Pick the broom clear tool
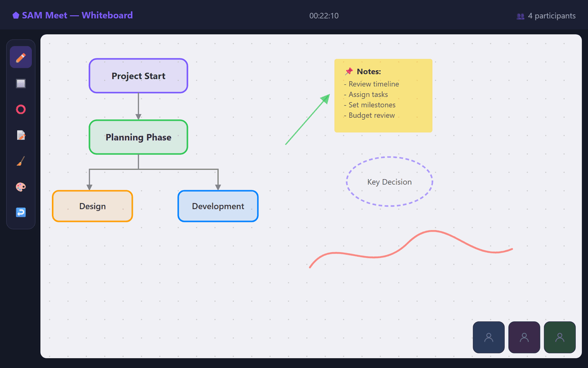This screenshot has height=368, width=588. pos(21,161)
